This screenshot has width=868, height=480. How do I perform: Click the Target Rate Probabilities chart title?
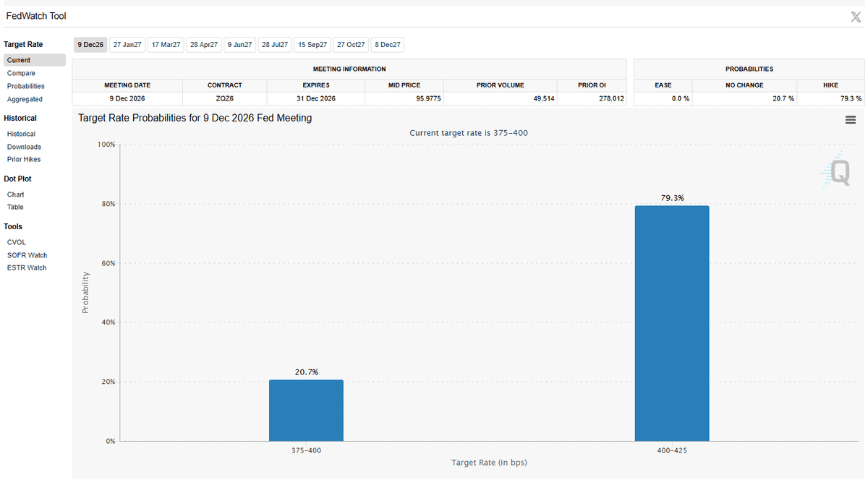click(x=195, y=118)
